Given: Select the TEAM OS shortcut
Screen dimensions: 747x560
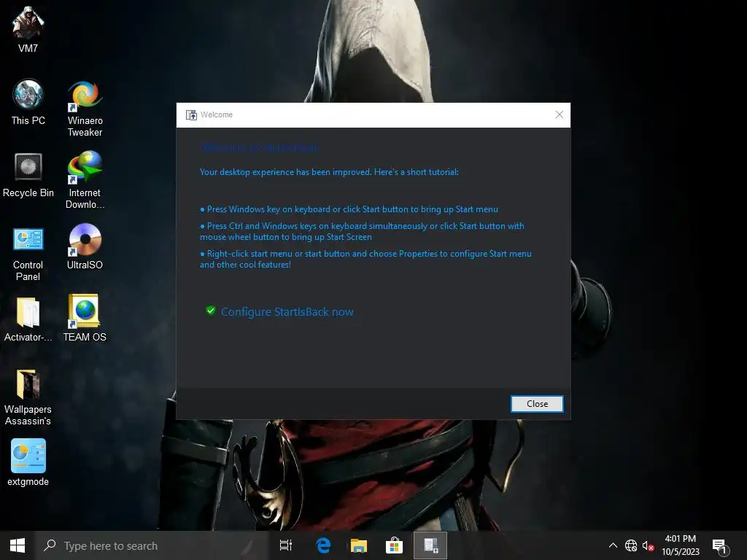Looking at the screenshot, I should click(x=85, y=318).
